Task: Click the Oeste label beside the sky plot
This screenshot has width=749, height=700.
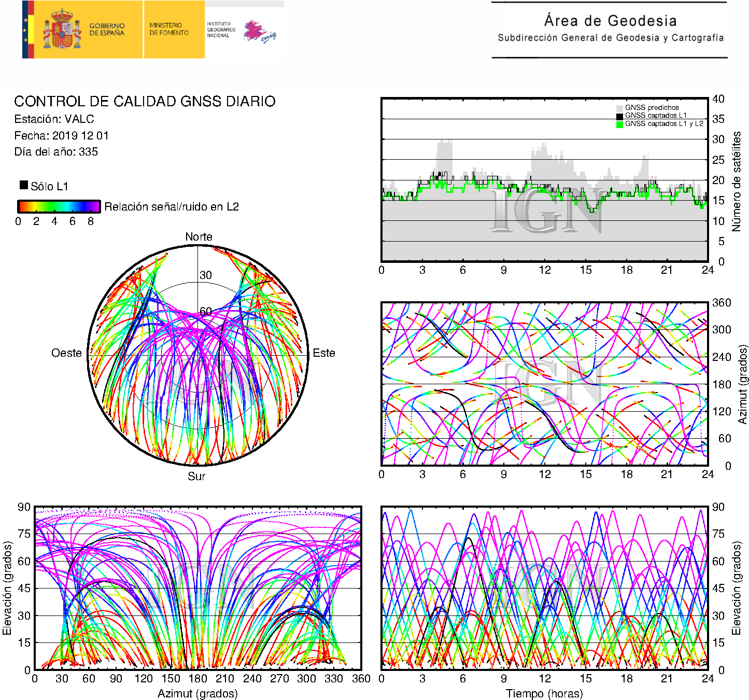Action: point(66,353)
